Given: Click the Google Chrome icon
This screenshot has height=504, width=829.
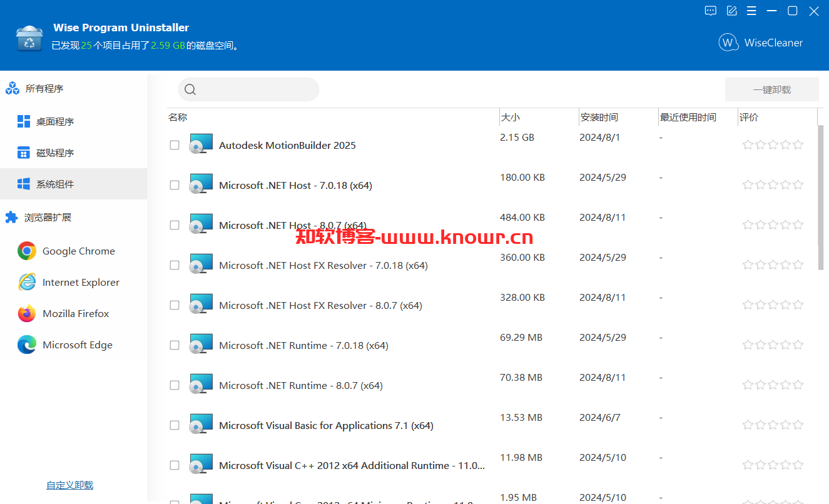Looking at the screenshot, I should pyautogui.click(x=26, y=251).
